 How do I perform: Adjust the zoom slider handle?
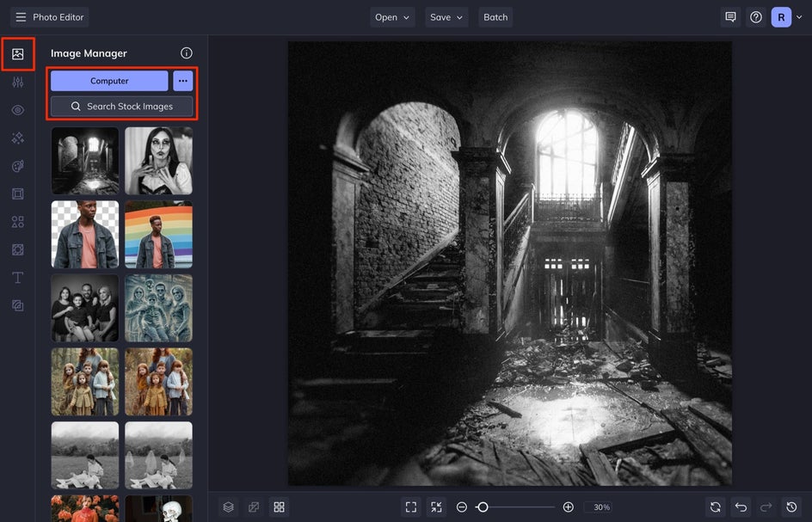[x=483, y=507]
